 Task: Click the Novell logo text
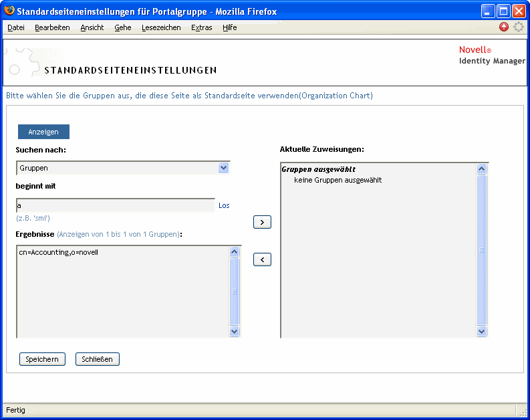[x=475, y=49]
